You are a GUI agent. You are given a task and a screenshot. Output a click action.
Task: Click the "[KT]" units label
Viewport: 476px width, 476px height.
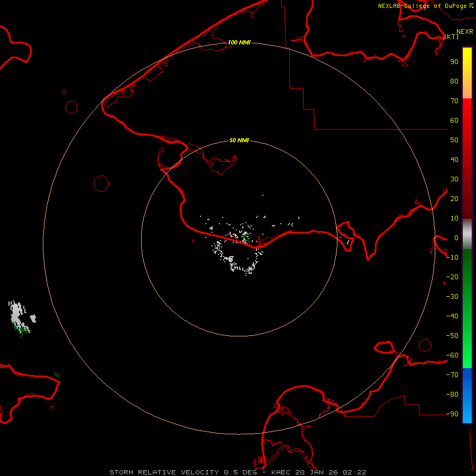452,36
